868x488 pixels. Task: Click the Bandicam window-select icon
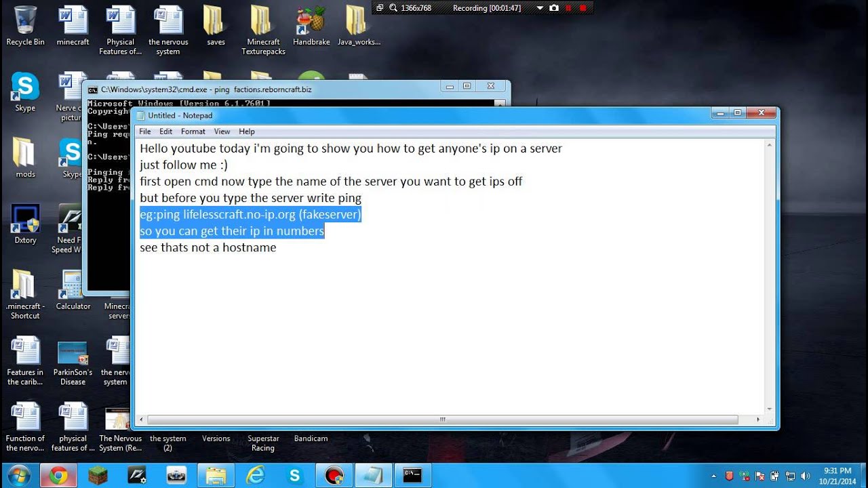(x=380, y=8)
